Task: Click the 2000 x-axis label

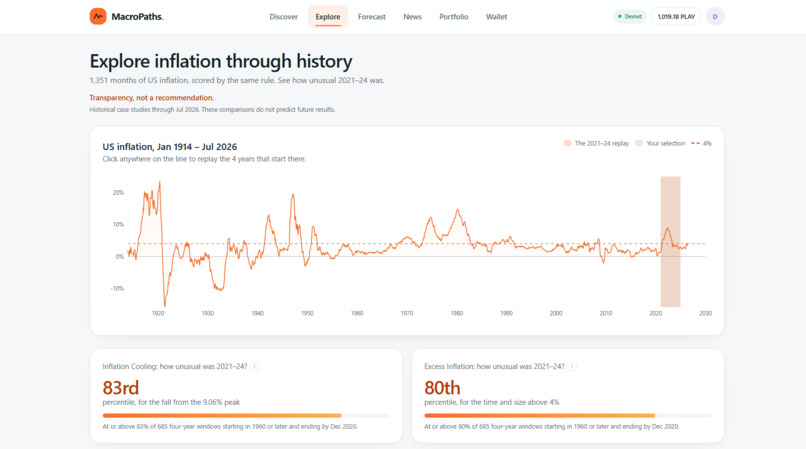Action: 556,313
